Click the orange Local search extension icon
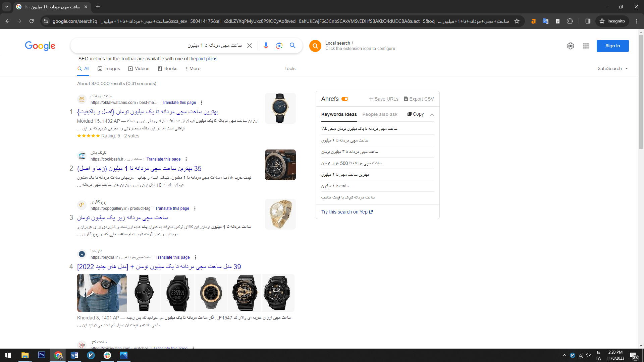644x362 pixels. click(315, 46)
